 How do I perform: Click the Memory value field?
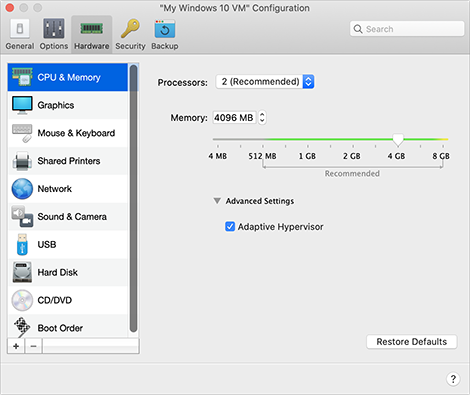[x=234, y=118]
